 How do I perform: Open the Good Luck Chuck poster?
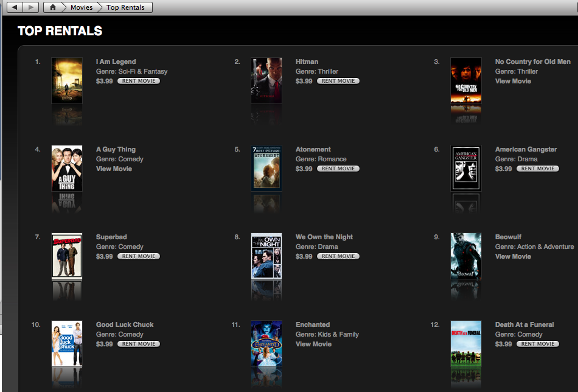point(67,344)
